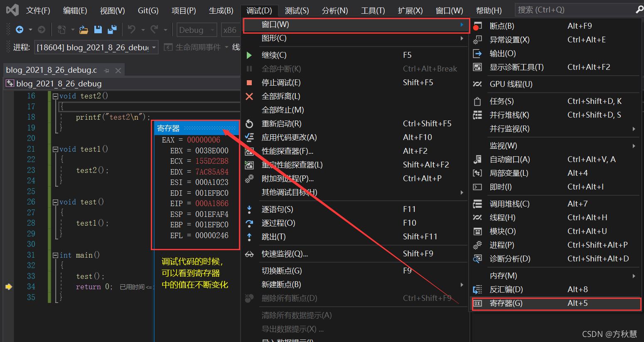644x342 pixels.
Task: Expand the Memory (内存) submenu
Action: coord(634,276)
